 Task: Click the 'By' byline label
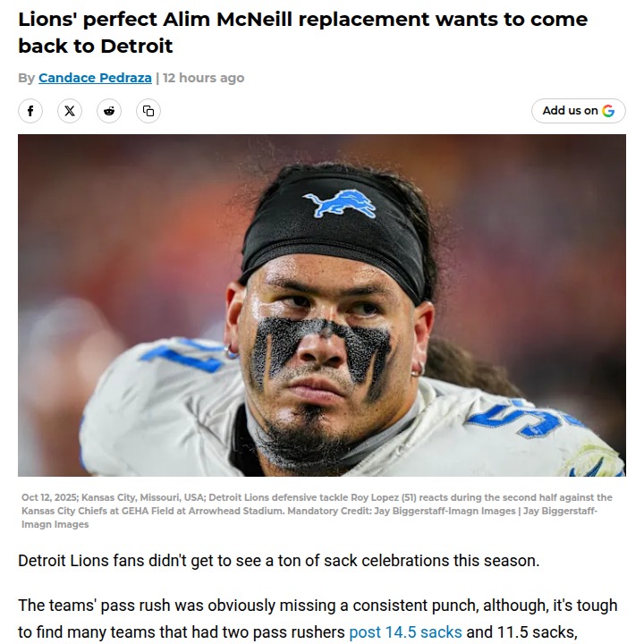pos(26,78)
